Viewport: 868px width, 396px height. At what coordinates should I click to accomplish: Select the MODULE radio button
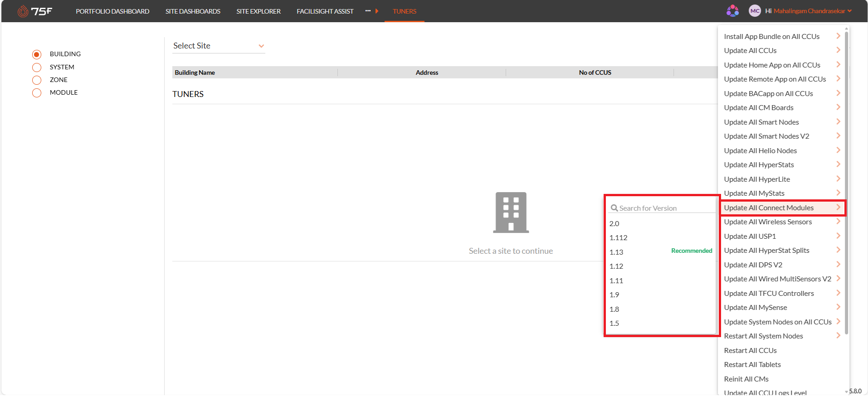(x=37, y=93)
